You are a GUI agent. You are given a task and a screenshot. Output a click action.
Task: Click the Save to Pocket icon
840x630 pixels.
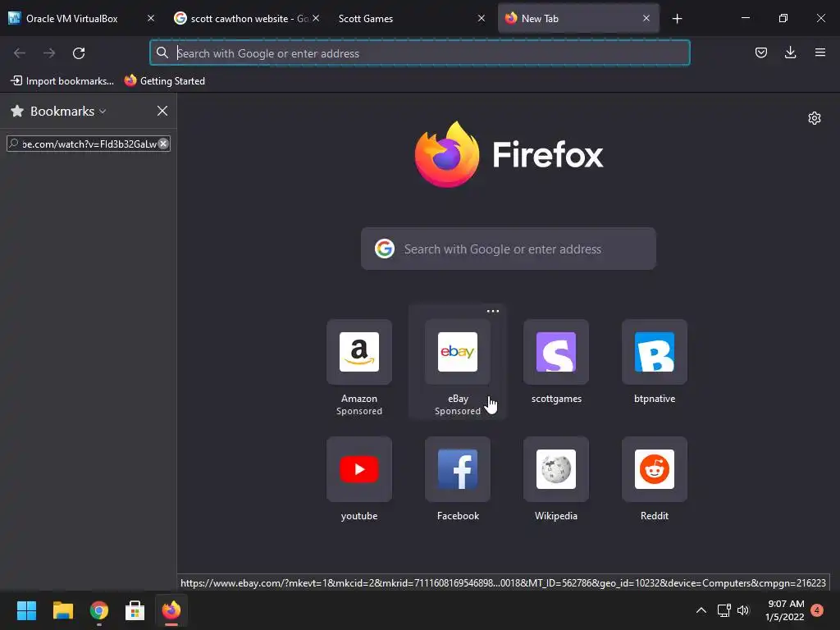click(x=760, y=52)
